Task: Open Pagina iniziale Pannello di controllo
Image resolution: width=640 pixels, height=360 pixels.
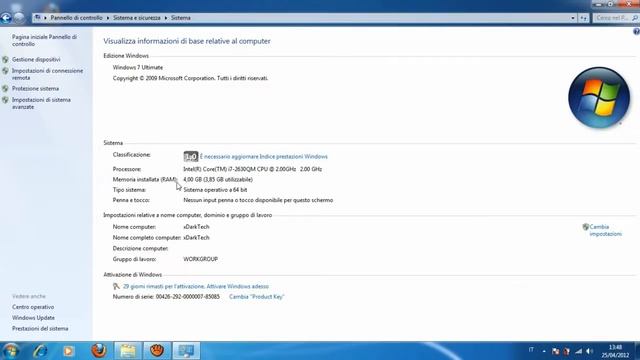Action: click(x=44, y=40)
